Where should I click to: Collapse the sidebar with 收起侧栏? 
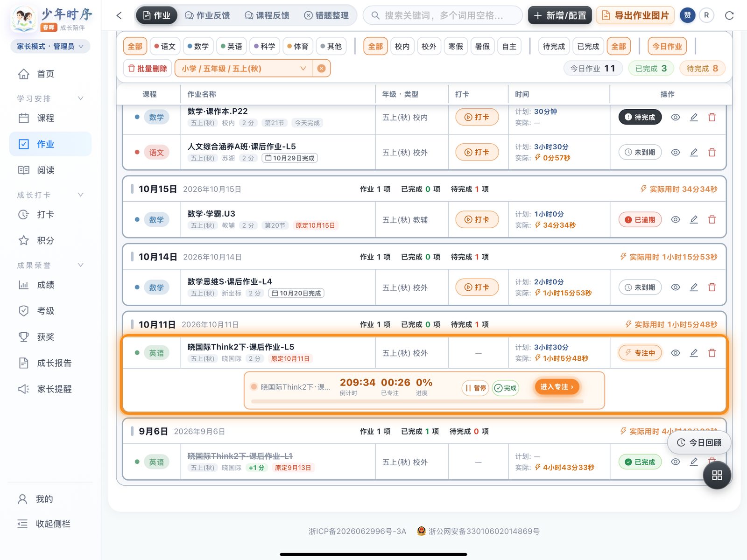click(x=44, y=524)
